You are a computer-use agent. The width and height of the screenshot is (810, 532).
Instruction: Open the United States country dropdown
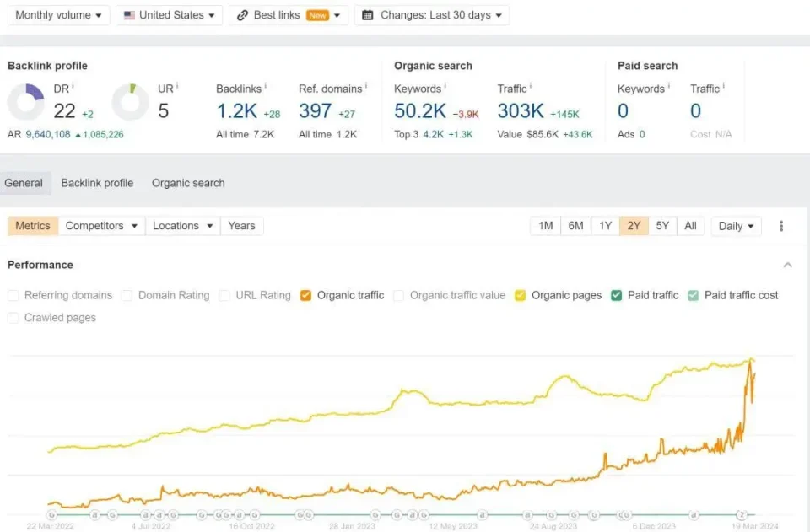pyautogui.click(x=169, y=15)
